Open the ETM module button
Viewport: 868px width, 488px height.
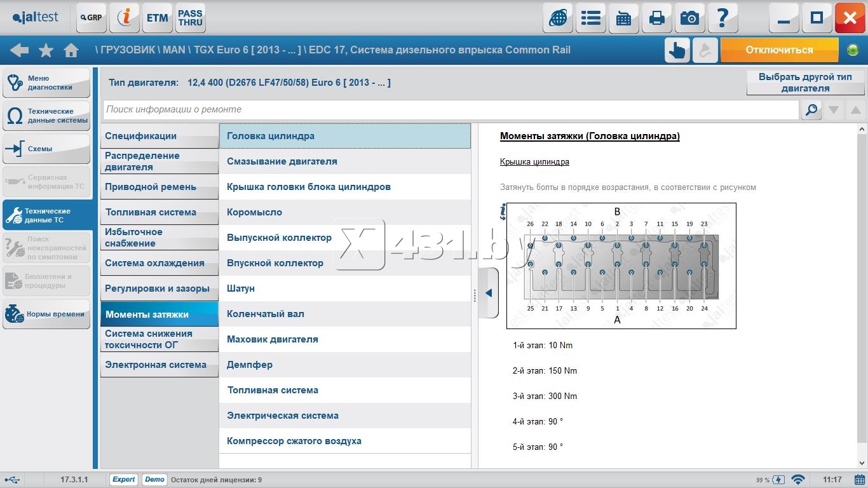[157, 18]
